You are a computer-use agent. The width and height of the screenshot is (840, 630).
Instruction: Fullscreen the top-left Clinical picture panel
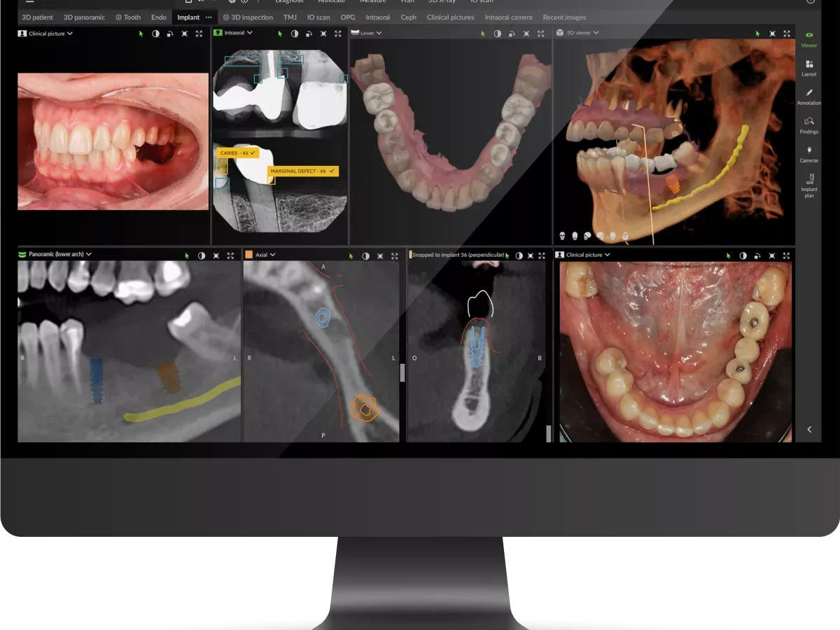199,33
